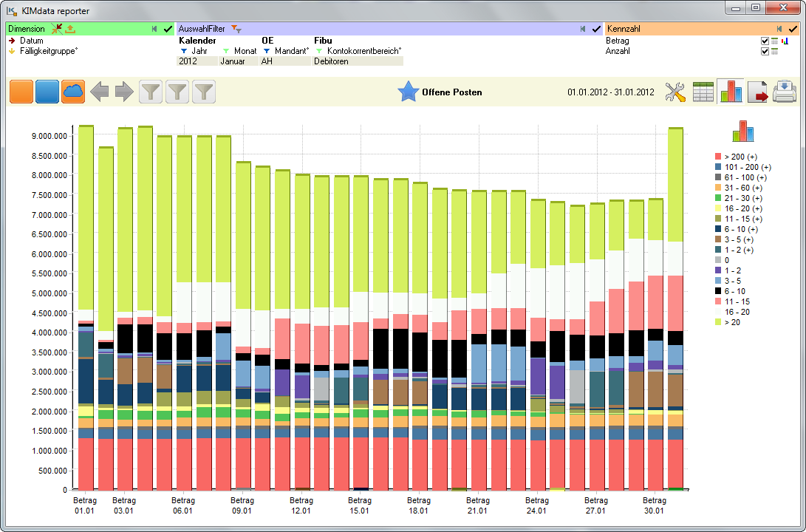This screenshot has height=532, width=806.
Task: Toggle the Betrag checkbox
Action: [x=765, y=41]
